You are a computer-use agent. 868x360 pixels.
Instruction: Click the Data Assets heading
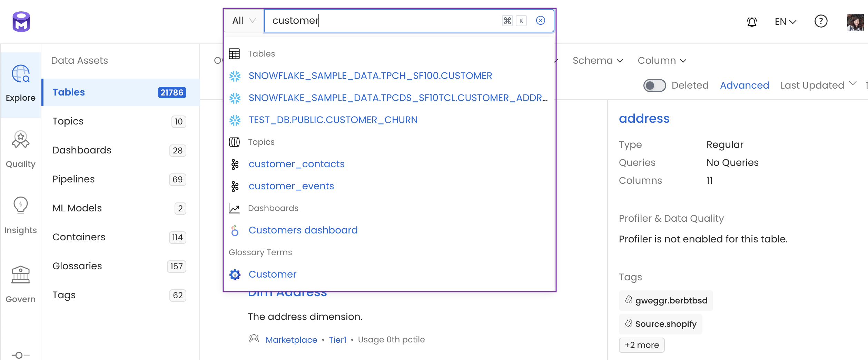click(x=79, y=61)
